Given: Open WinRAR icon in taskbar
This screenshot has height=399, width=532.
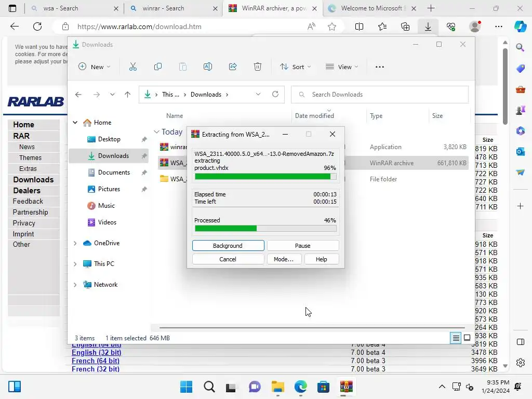Looking at the screenshot, I should tap(346, 387).
